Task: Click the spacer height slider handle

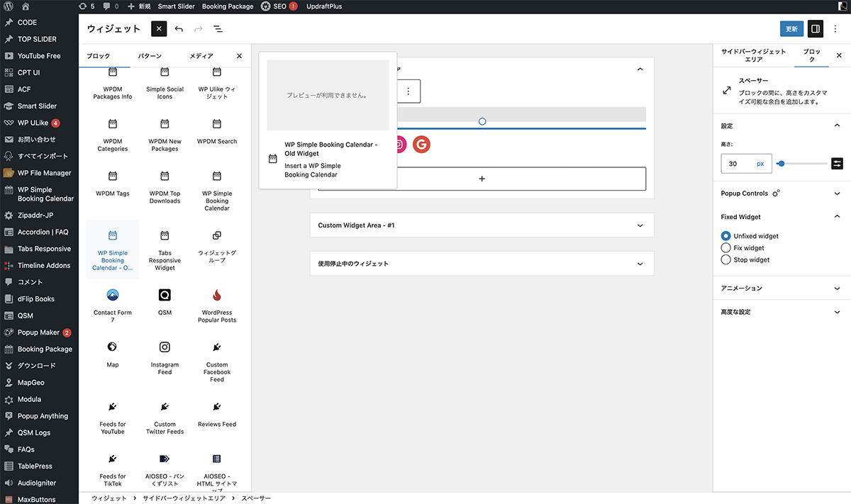Action: coord(781,164)
